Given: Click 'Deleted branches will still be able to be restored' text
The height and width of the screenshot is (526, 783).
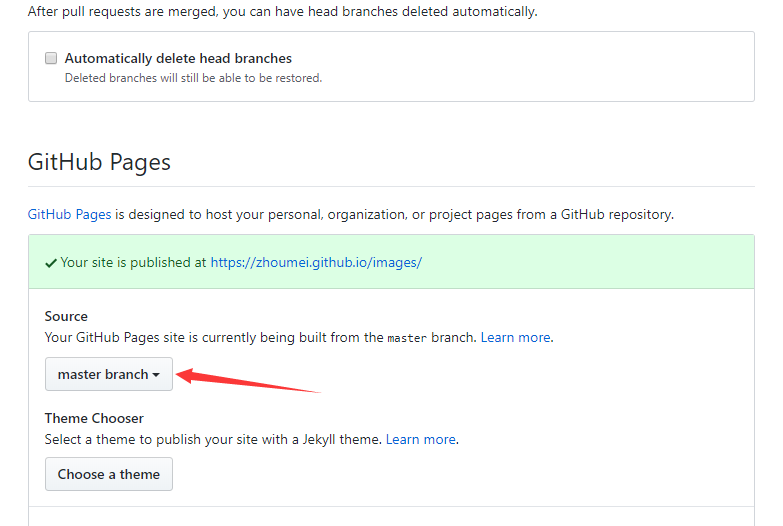Looking at the screenshot, I should 193,78.
